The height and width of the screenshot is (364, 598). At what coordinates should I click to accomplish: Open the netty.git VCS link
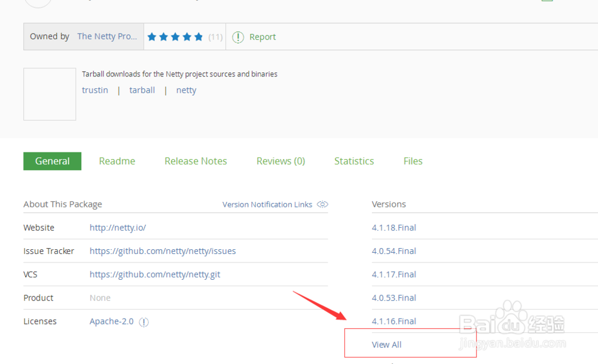pyautogui.click(x=155, y=274)
